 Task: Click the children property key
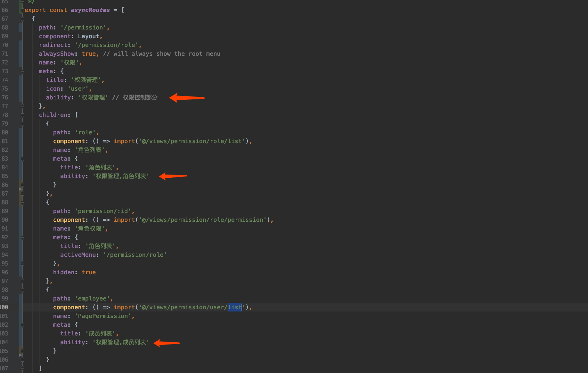click(53, 115)
